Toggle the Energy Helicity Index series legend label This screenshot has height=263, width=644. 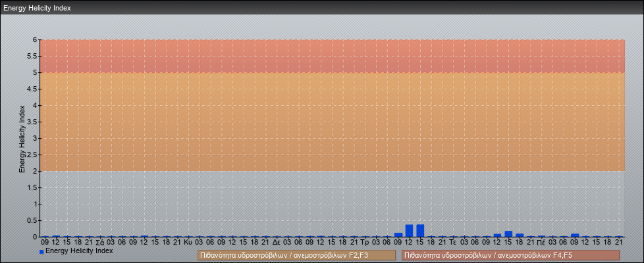click(x=79, y=251)
